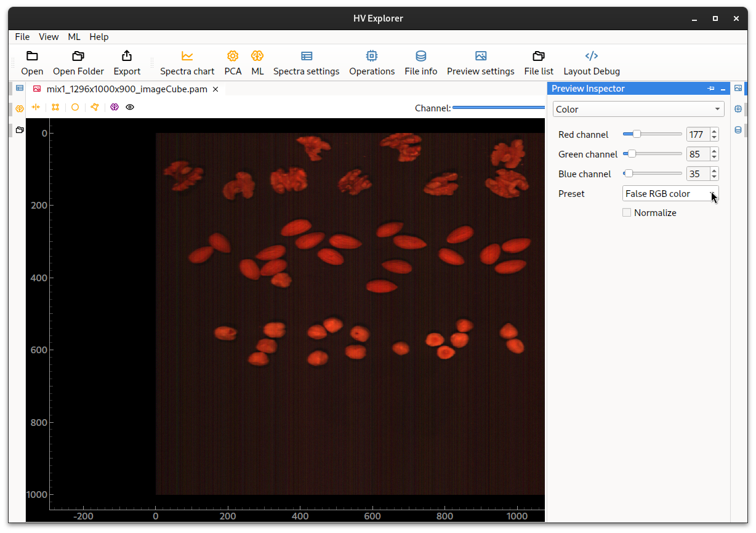
Task: Click the Channel slider above the image
Action: point(499,108)
